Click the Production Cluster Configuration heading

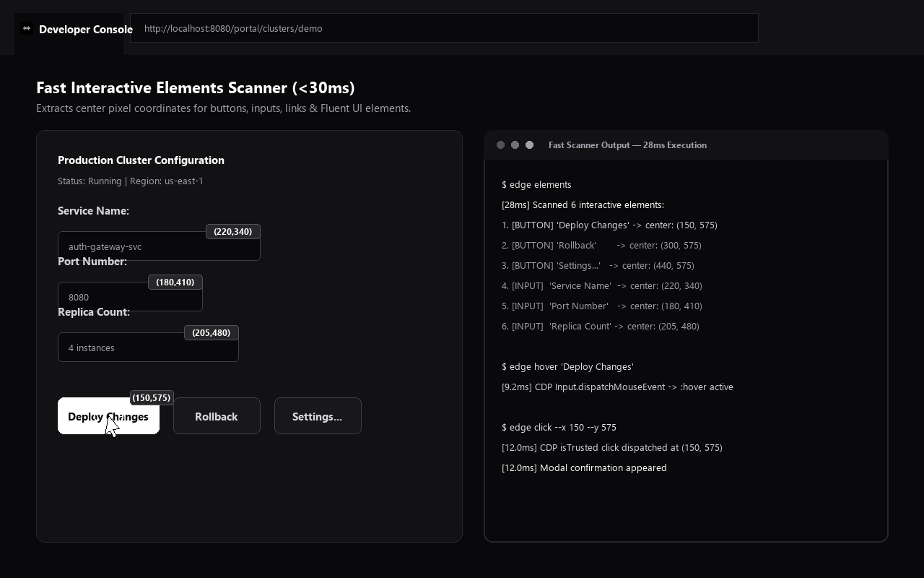click(x=141, y=160)
